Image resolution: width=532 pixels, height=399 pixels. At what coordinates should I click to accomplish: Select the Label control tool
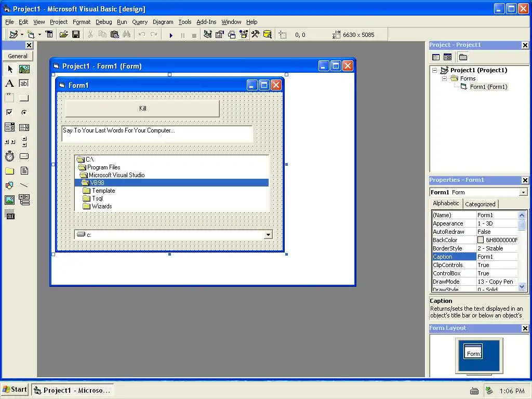point(10,84)
